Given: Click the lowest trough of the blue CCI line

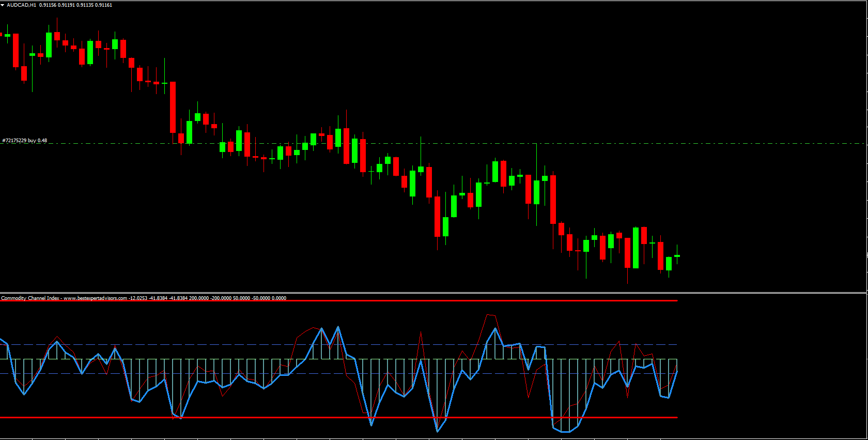Looking at the screenshot, I should (x=565, y=432).
